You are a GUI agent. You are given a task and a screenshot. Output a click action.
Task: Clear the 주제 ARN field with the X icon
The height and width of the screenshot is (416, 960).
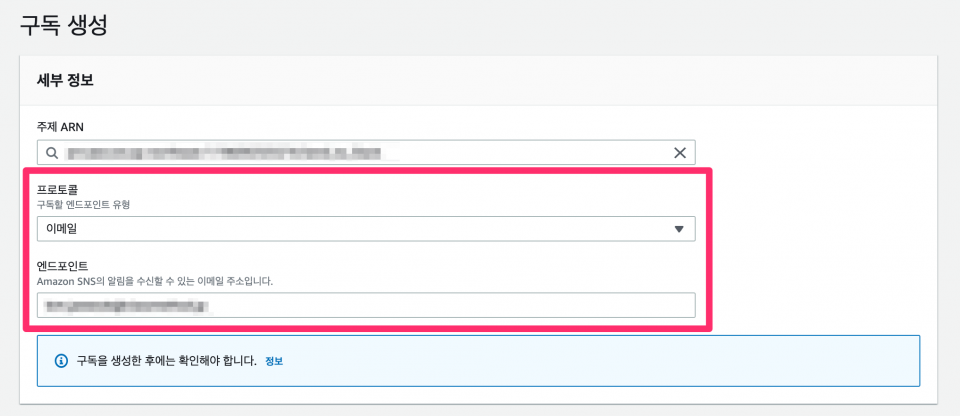pos(680,153)
